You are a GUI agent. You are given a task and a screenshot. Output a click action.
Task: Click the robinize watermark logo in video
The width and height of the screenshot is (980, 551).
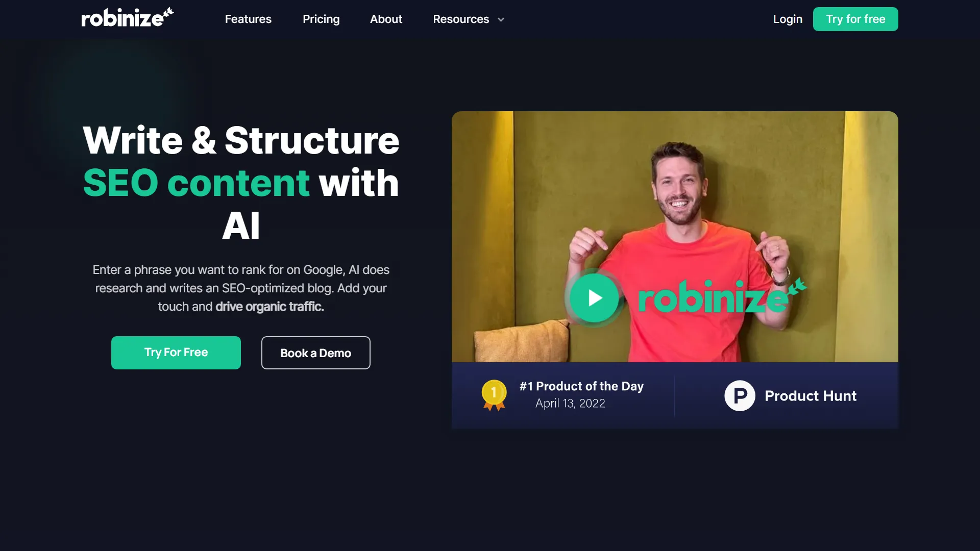pyautogui.click(x=722, y=296)
